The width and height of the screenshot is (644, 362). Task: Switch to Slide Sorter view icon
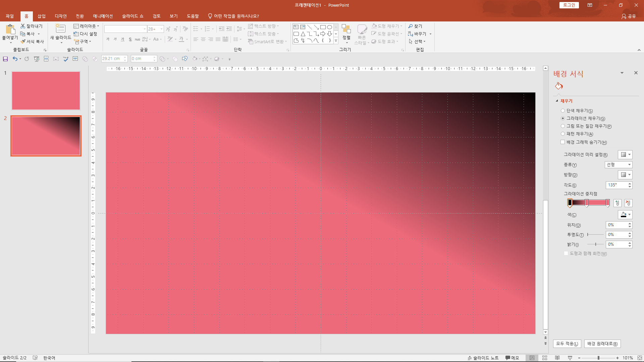[x=545, y=358]
